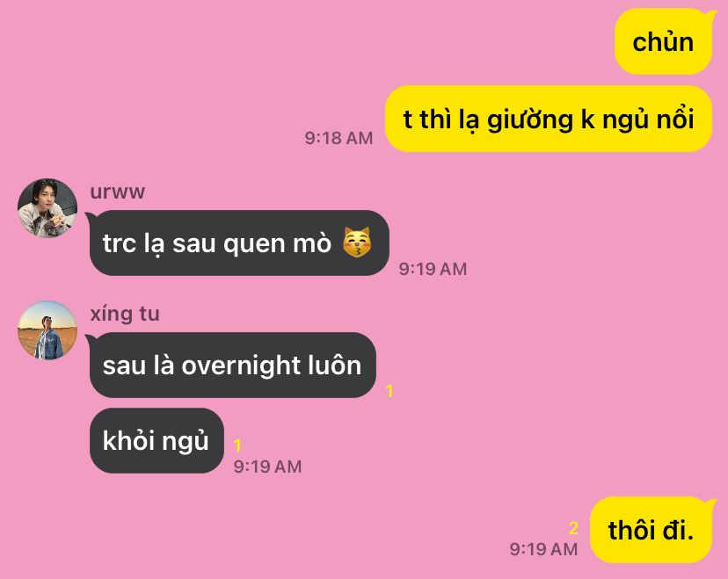Open xíng tu's profile avatar
Viewport: 728px width, 579px height.
pyautogui.click(x=47, y=330)
